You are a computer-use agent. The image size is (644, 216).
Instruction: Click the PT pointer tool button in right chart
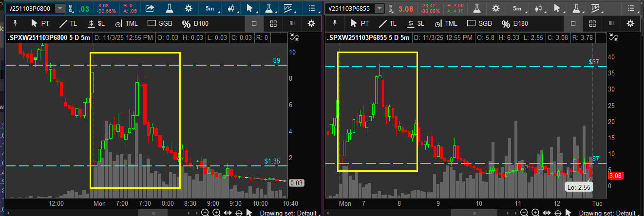360,23
